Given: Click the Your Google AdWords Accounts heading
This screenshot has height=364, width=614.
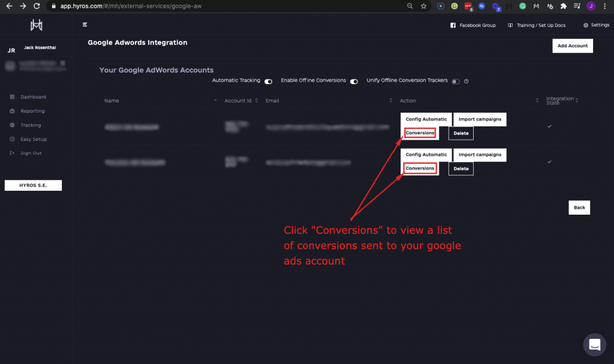Looking at the screenshot, I should pos(156,70).
